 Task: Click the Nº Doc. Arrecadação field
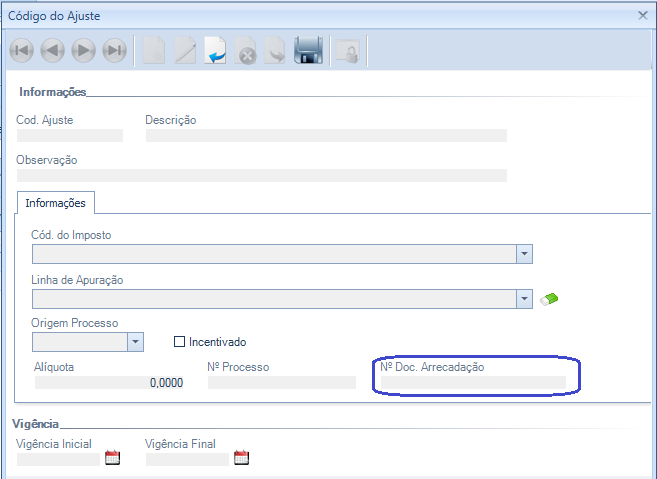[473, 382]
